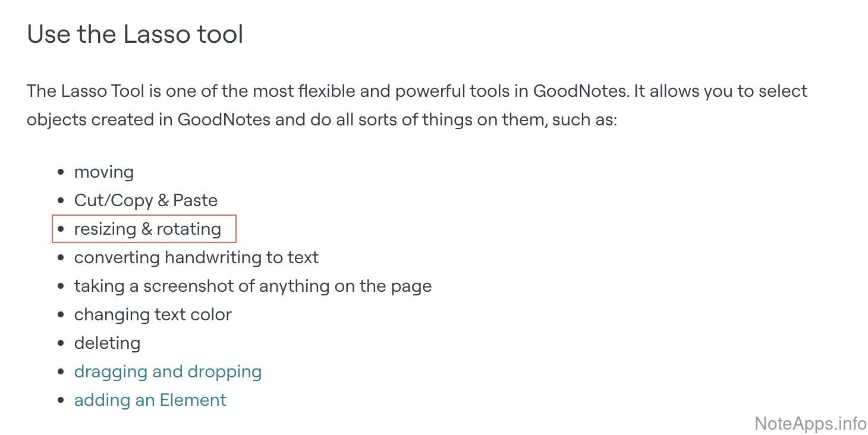The image size is (868, 435).
Task: Click the highlighted 'resizing & rotating' item
Action: click(147, 229)
